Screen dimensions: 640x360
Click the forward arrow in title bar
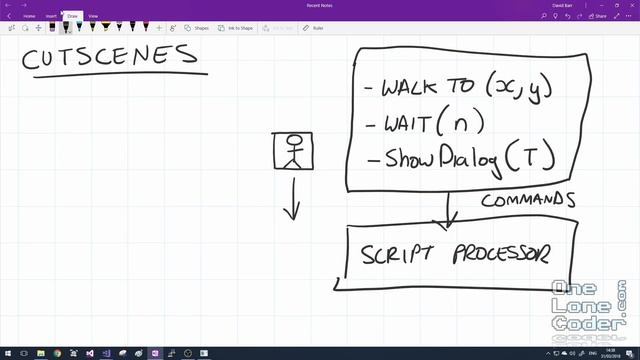pos(23,5)
